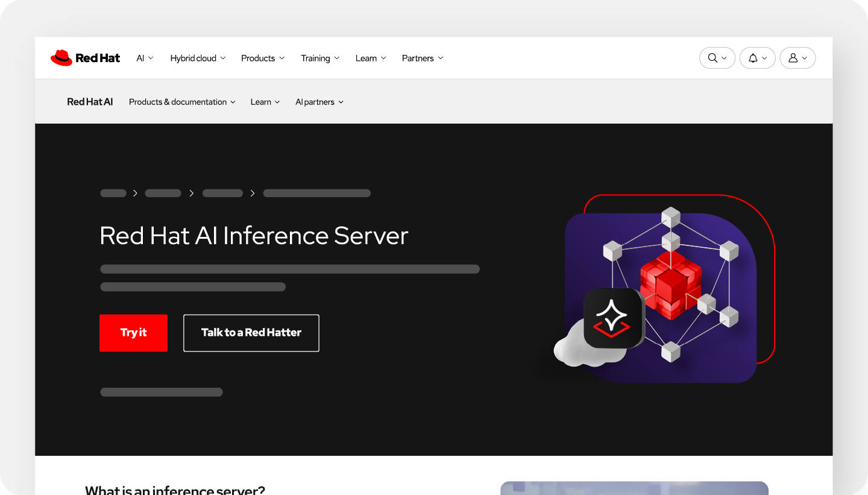
Task: Click the Talk to a Red Hatter button
Action: pos(251,333)
